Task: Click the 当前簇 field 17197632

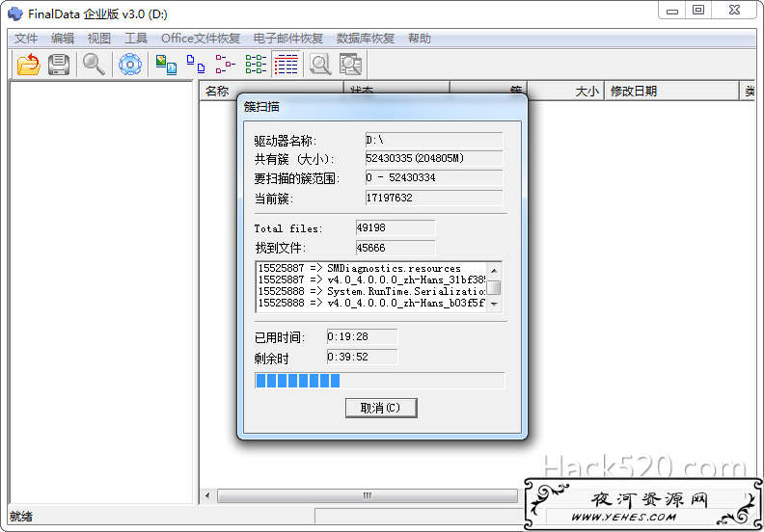Action: pos(434,198)
